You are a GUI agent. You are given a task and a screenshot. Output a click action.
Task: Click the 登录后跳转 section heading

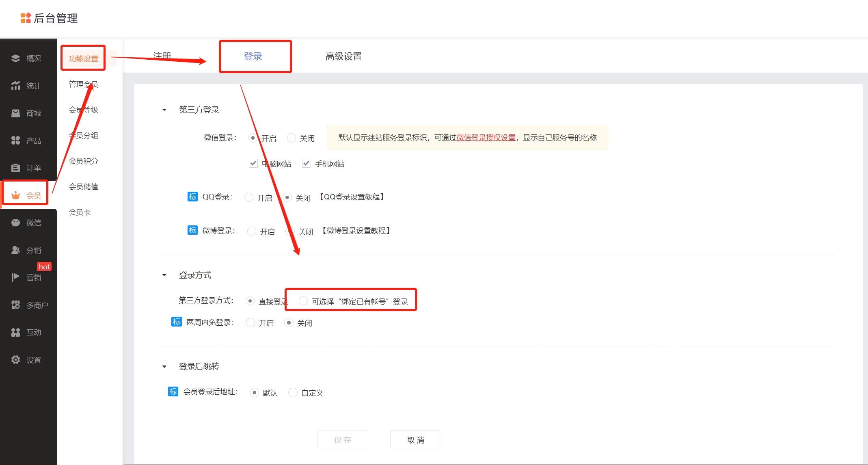tap(199, 366)
